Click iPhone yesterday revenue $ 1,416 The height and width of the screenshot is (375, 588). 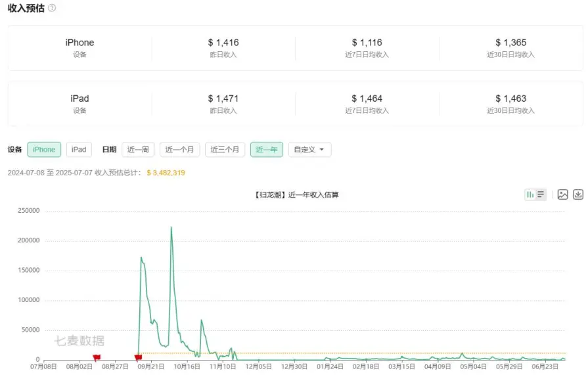click(x=223, y=43)
